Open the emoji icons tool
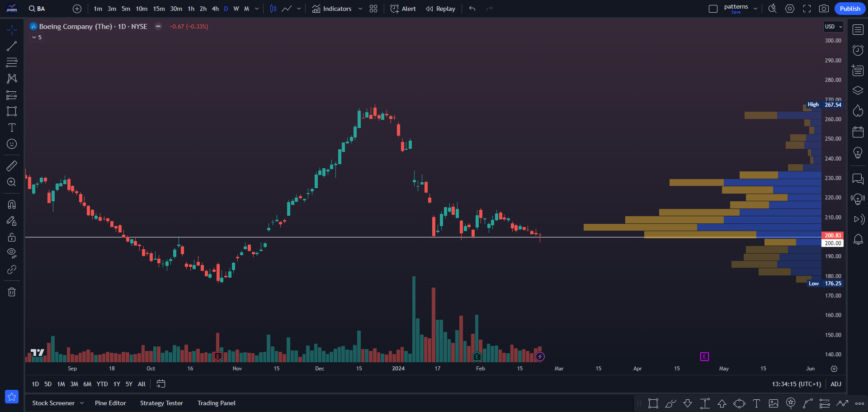 (x=12, y=144)
